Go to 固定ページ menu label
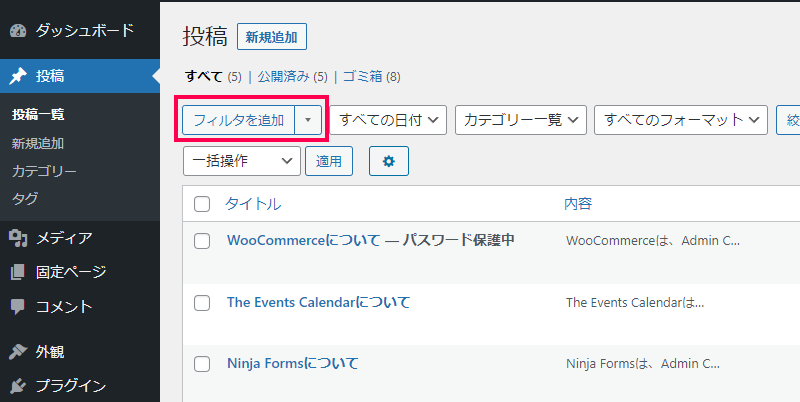800x402 pixels. [71, 272]
